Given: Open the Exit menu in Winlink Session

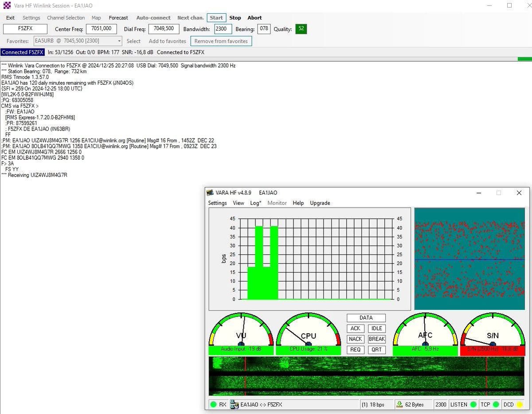Looking at the screenshot, I should (10, 18).
